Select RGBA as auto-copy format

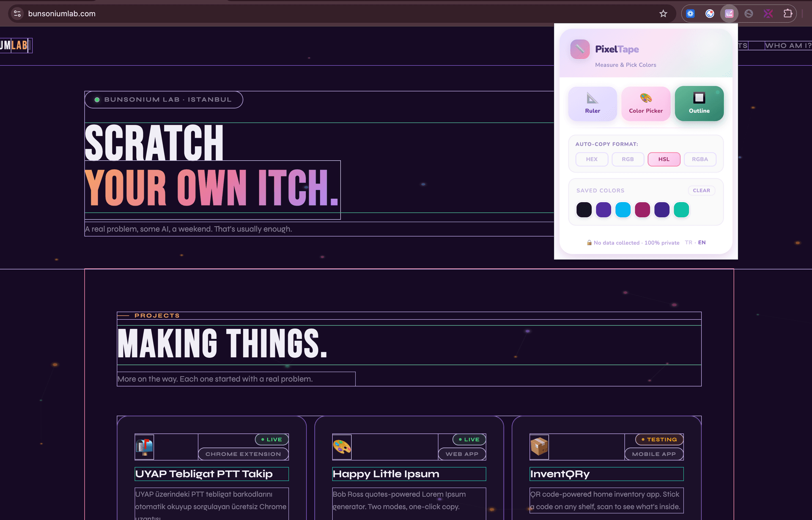700,159
